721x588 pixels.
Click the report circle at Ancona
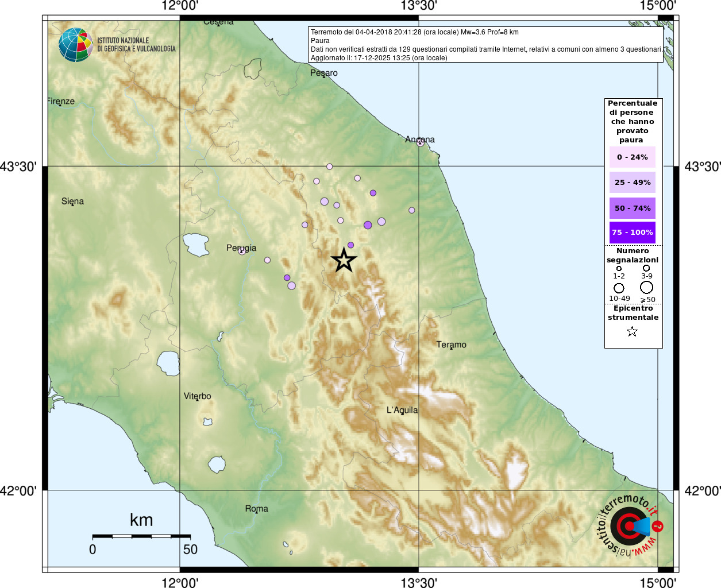[x=421, y=142]
